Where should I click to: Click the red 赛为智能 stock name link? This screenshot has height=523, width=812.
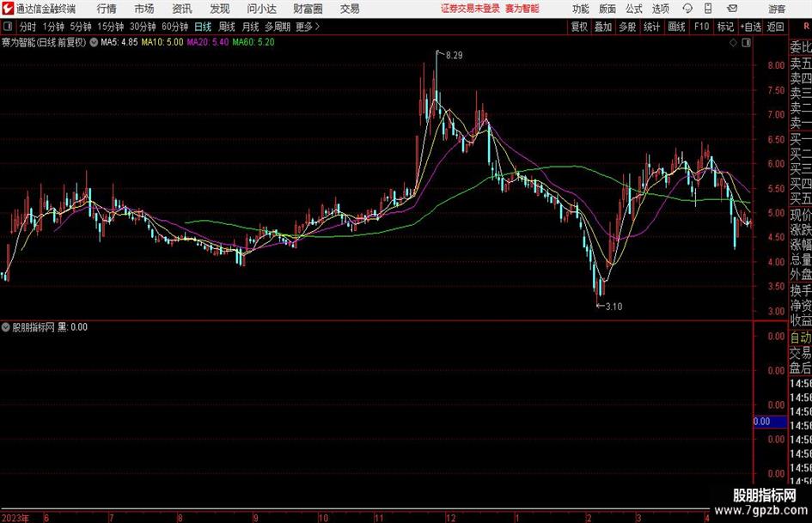pyautogui.click(x=522, y=9)
